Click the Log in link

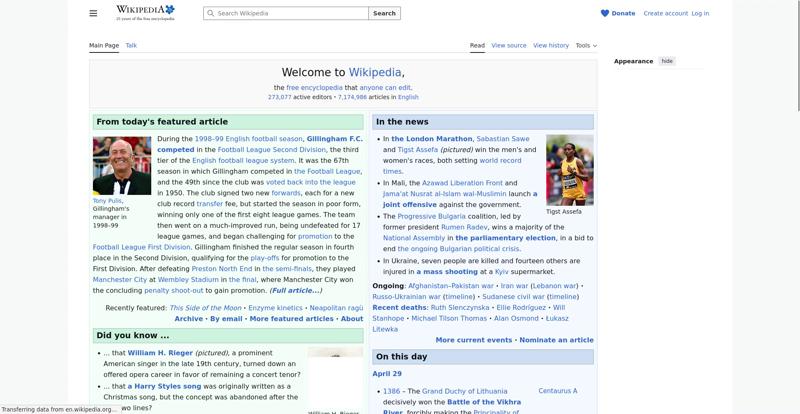pyautogui.click(x=700, y=13)
